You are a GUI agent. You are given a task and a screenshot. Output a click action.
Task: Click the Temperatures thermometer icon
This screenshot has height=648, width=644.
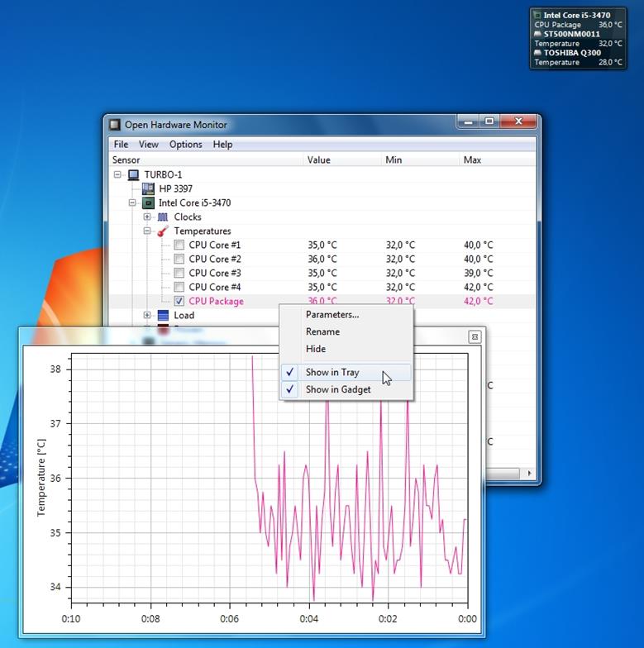163,231
